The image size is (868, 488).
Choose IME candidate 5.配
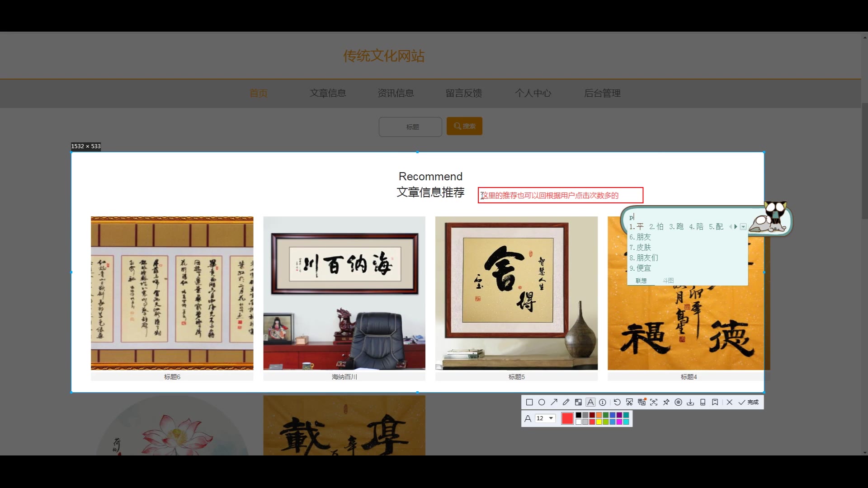click(716, 227)
